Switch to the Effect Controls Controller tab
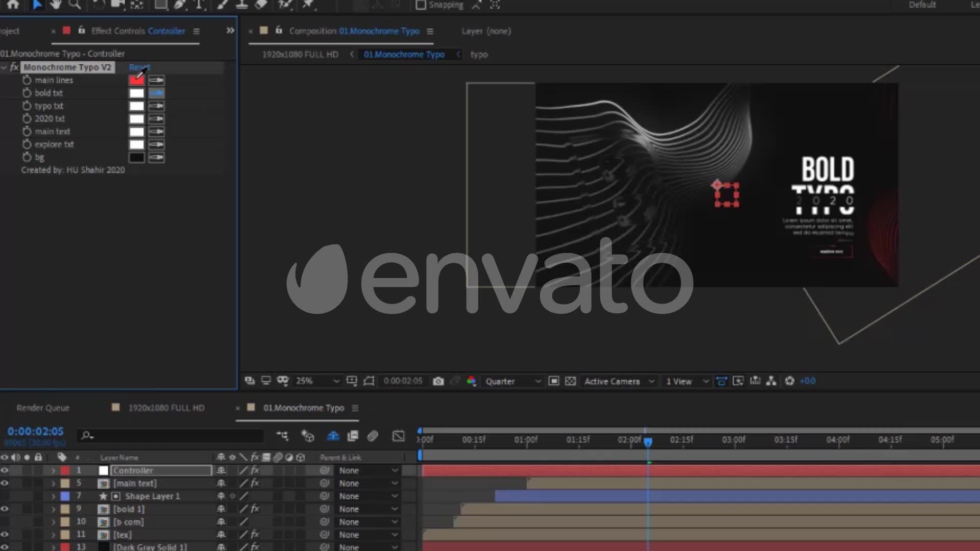This screenshot has width=980, height=551. point(138,31)
